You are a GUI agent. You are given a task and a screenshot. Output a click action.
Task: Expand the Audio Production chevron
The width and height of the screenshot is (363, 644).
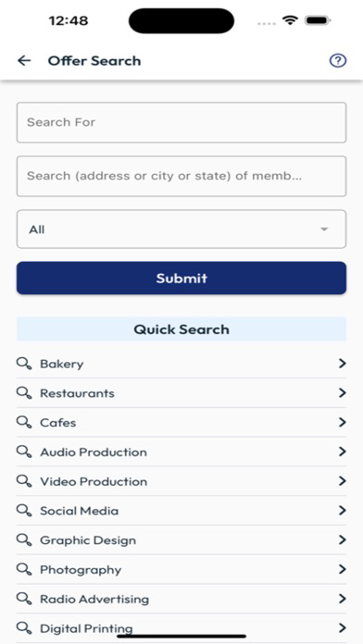[x=342, y=452]
